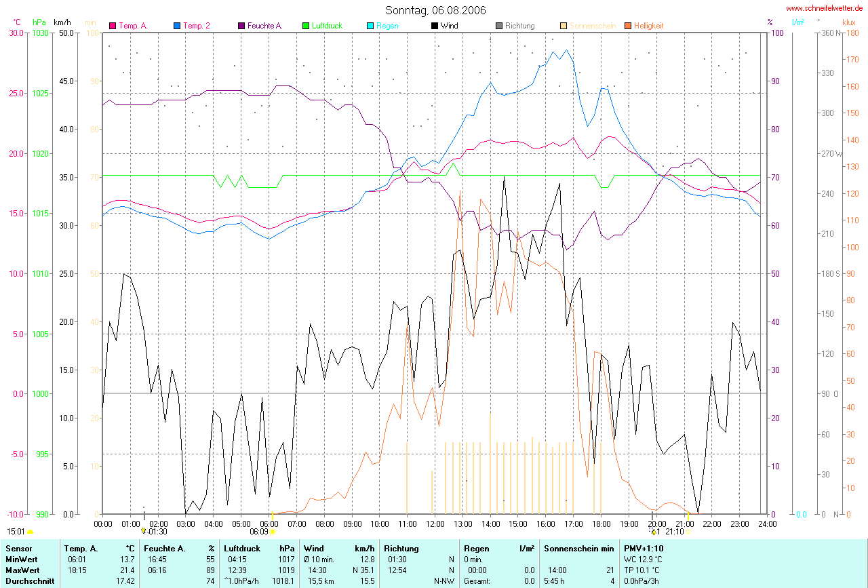Click the moon marker labeled 01:30 under axis
This screenshot has width=868, height=588.
(x=143, y=532)
